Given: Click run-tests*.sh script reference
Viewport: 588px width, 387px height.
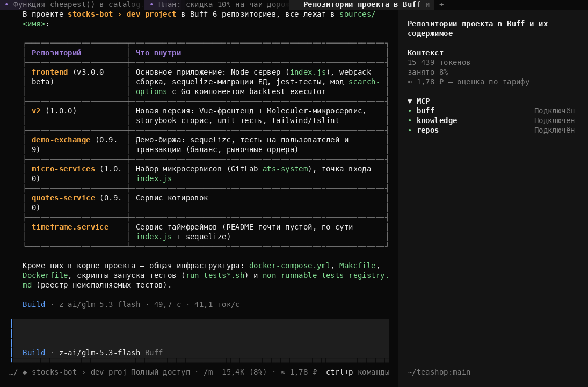Looking at the screenshot, I should pyautogui.click(x=215, y=275).
